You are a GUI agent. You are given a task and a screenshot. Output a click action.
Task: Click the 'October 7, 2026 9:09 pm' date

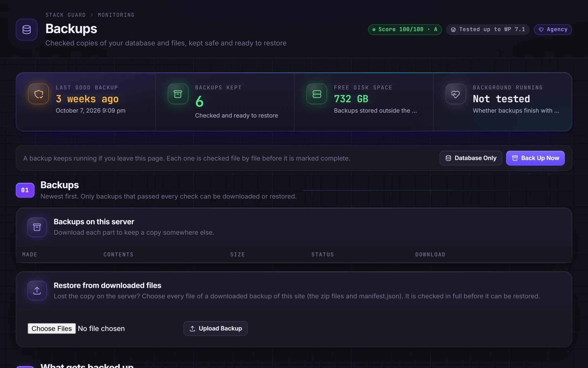91,110
